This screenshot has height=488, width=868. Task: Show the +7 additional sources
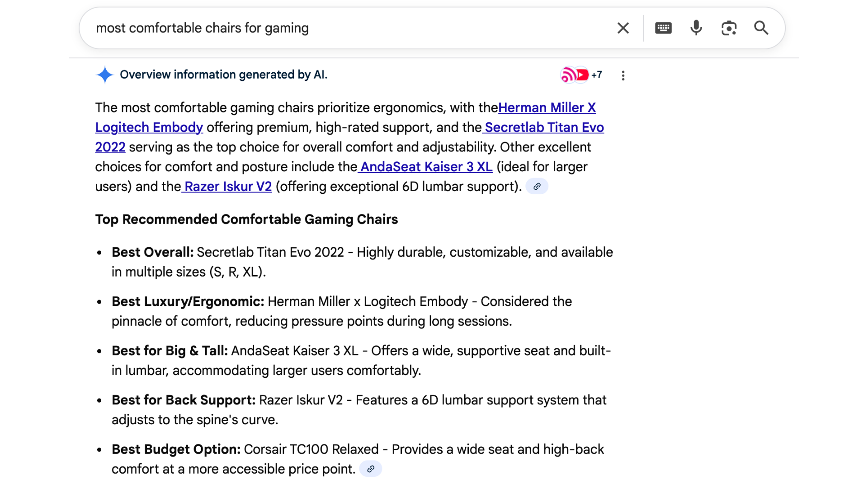(597, 75)
